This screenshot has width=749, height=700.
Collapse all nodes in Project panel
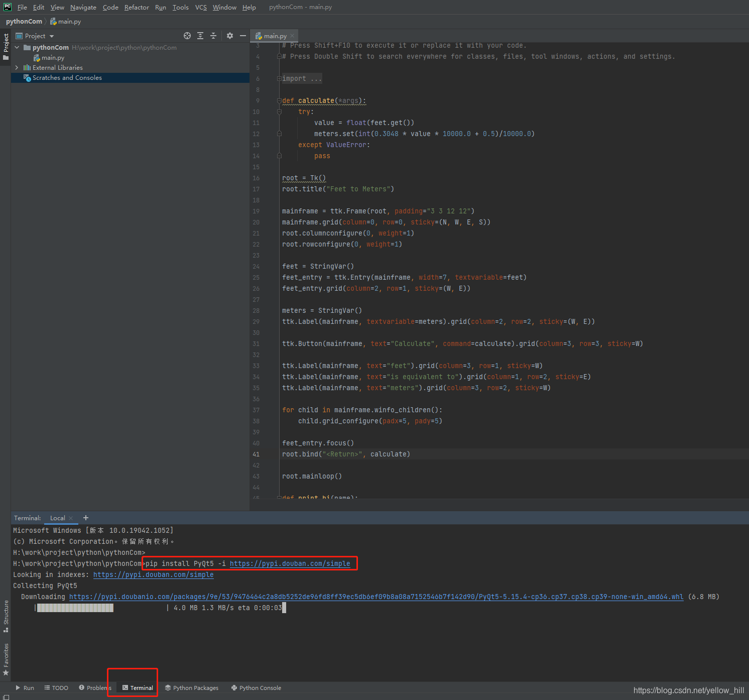tap(213, 36)
